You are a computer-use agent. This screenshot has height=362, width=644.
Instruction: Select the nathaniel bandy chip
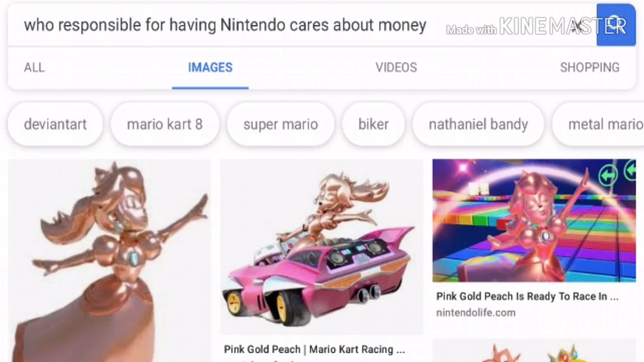478,124
